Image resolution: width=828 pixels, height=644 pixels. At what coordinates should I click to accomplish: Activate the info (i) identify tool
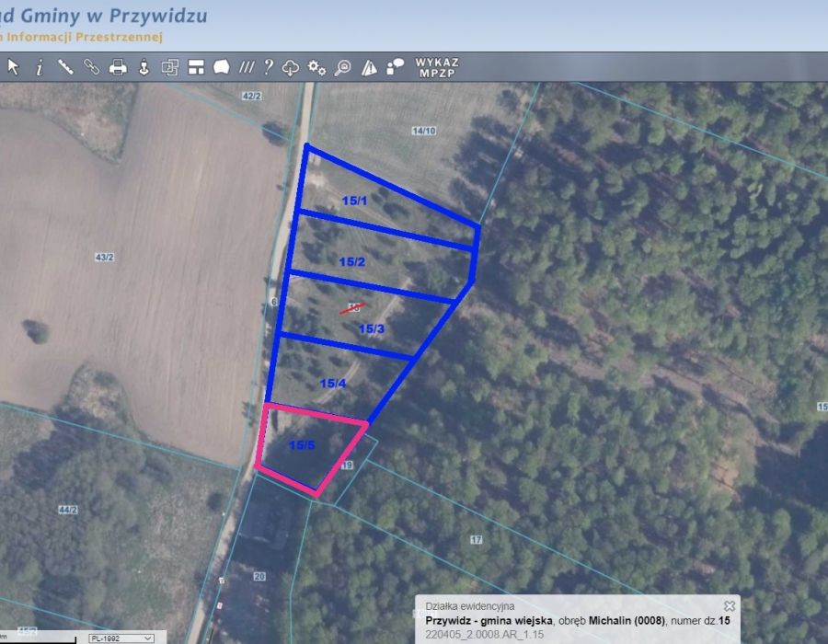tap(39, 66)
